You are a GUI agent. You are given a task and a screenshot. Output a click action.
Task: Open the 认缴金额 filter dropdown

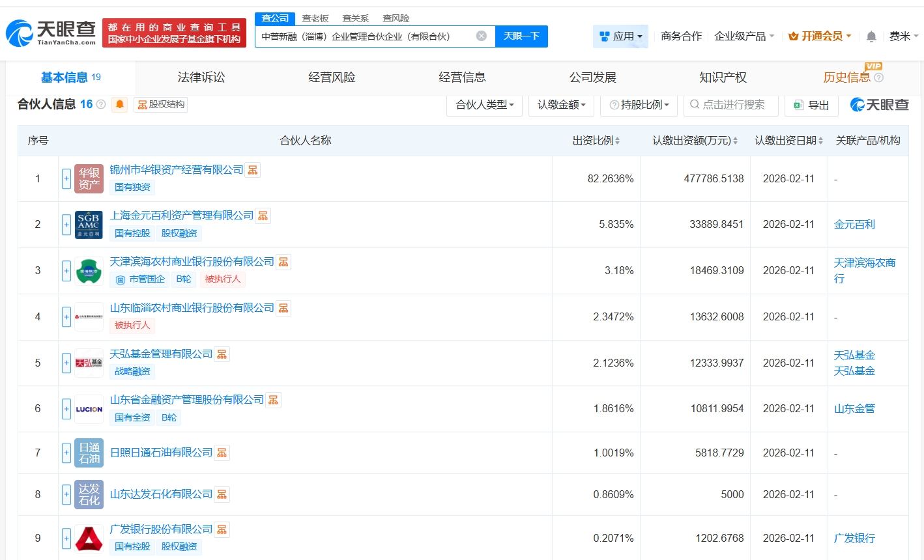pos(561,105)
